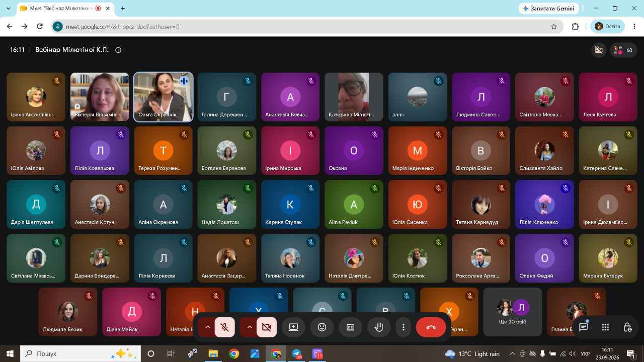Open the 'Ще 20 осіб' tile
The image size is (644, 362).
(513, 312)
